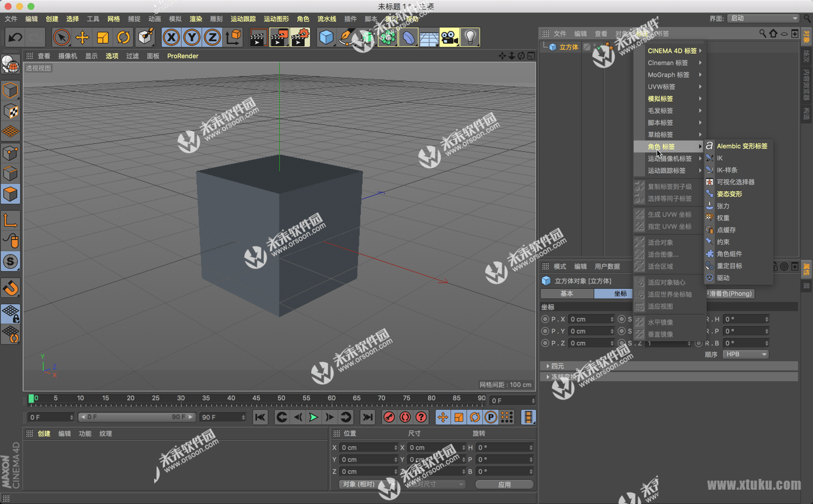Expand 毛发标签 submenu
The height and width of the screenshot is (504, 813).
click(669, 111)
